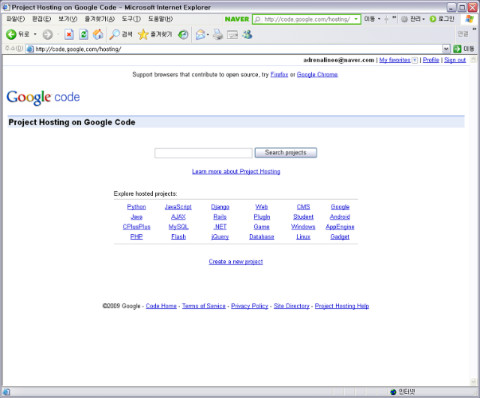Click the Naver toolbar login icon
Screen dimensions: 480x398
tap(433, 19)
